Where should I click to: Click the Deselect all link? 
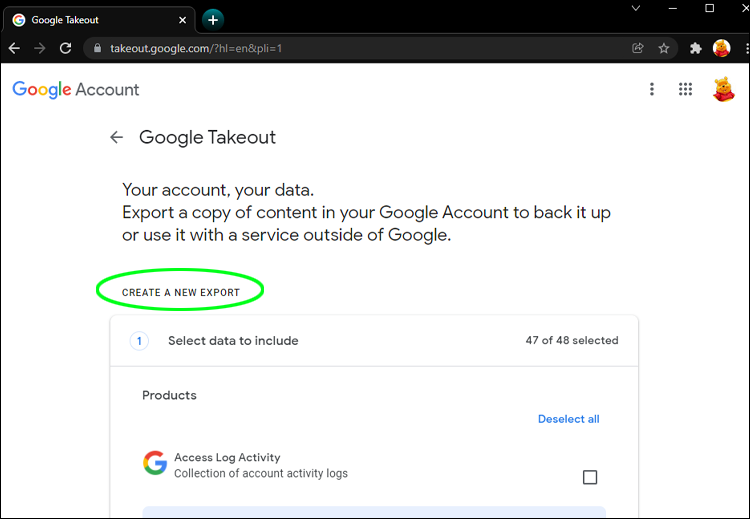568,419
